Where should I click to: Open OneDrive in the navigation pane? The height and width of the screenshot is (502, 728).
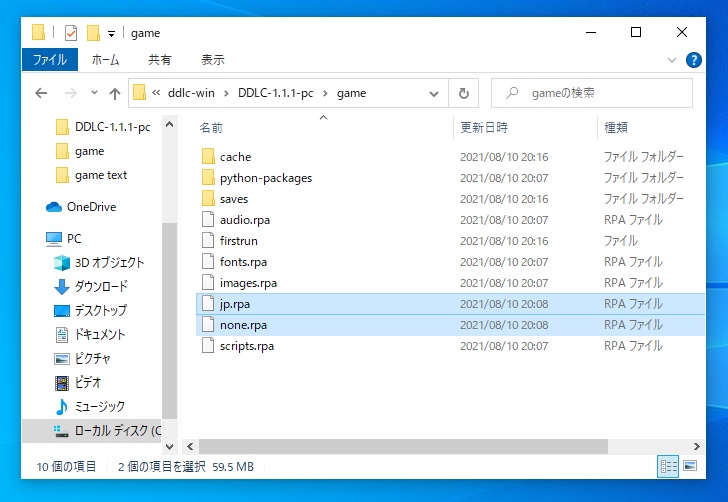pyautogui.click(x=81, y=207)
